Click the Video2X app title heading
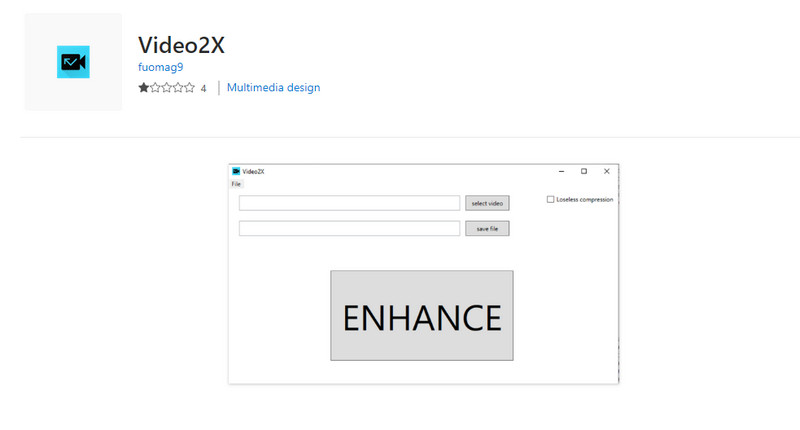Image resolution: width=800 pixels, height=430 pixels. click(181, 45)
